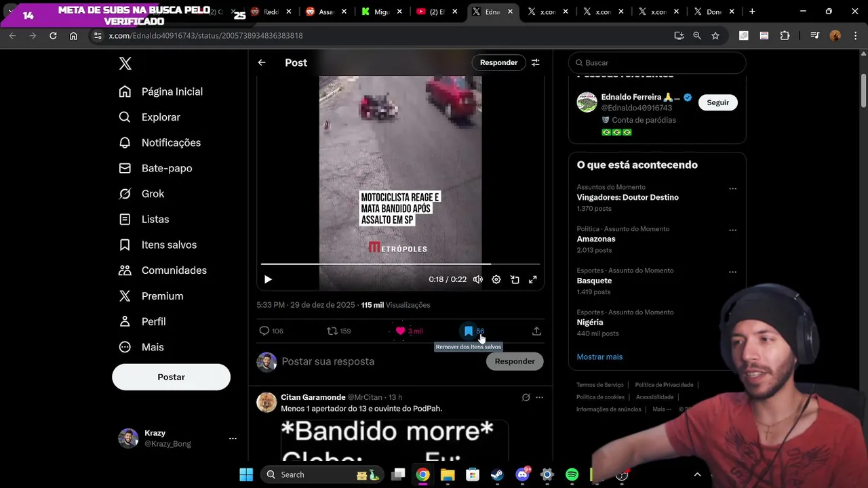Open account options next to Krazy
Viewport: 868px width, 488px height.
(233, 439)
